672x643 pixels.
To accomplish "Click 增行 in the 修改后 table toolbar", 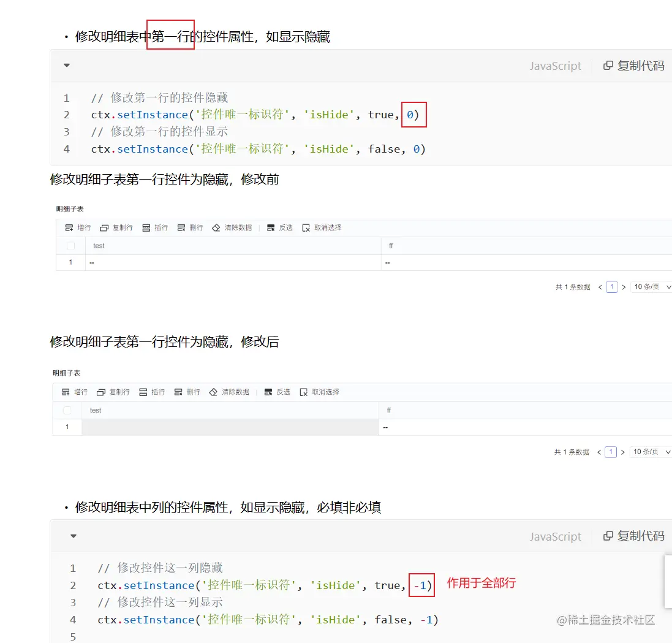I will [x=75, y=392].
